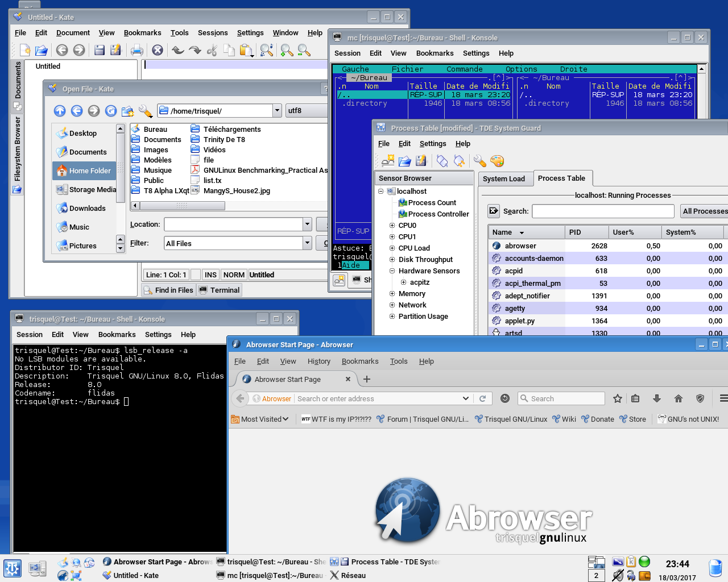Open the TDE start menu
The image size is (728, 582).
tap(13, 568)
